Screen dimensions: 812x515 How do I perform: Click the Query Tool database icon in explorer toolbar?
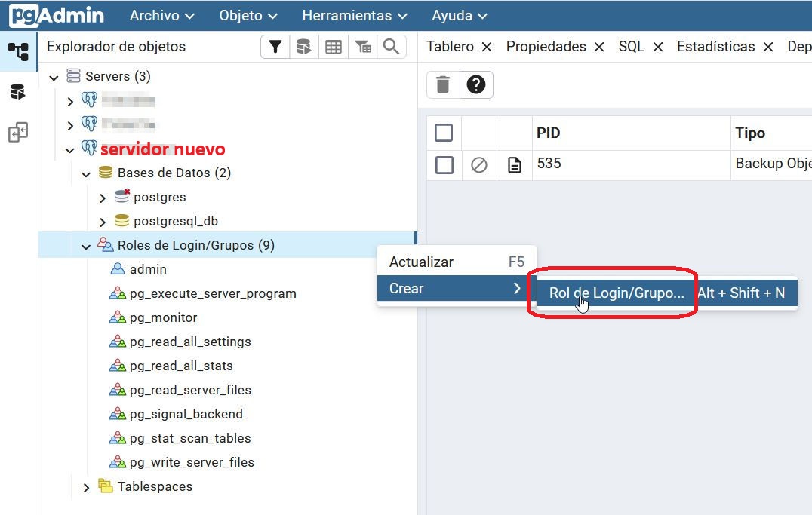point(303,47)
